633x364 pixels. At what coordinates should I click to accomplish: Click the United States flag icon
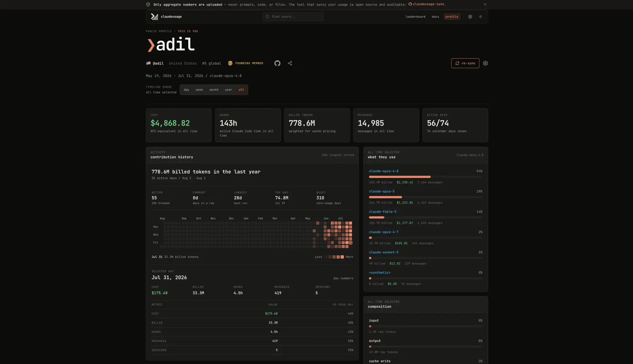(148, 63)
